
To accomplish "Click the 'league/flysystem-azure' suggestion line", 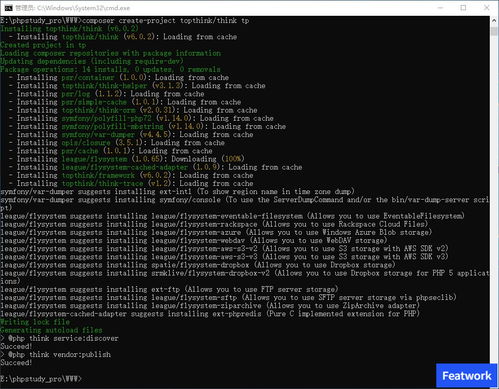I will (x=216, y=232).
